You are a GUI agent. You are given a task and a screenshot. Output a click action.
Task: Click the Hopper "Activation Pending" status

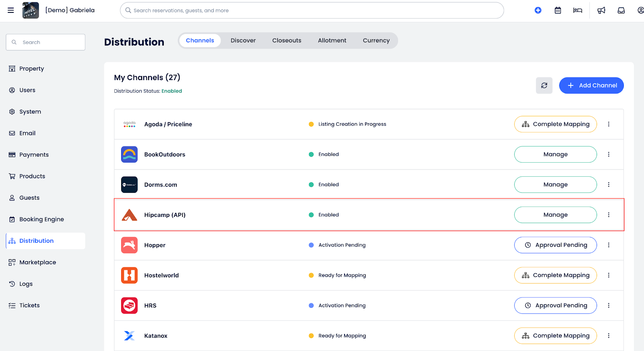pos(342,245)
